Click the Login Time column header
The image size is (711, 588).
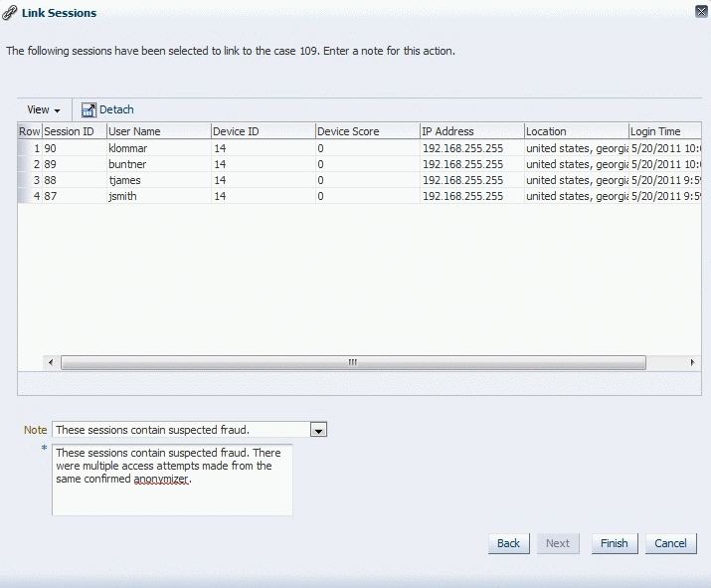click(655, 131)
